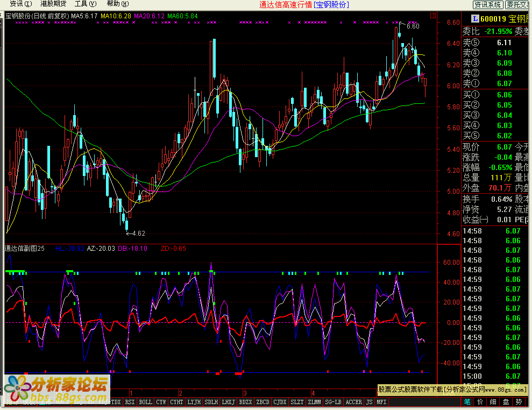Click time axis marker 3

point(245,393)
